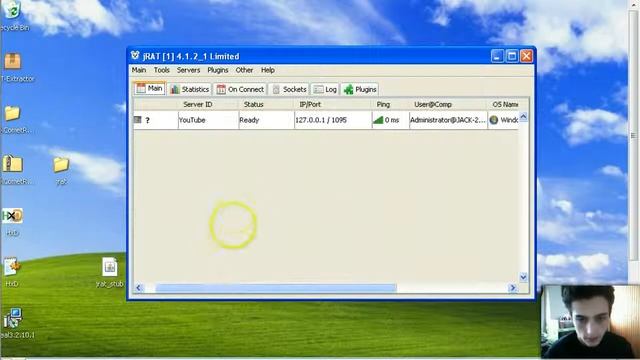Click the green ping signal icon

378,120
